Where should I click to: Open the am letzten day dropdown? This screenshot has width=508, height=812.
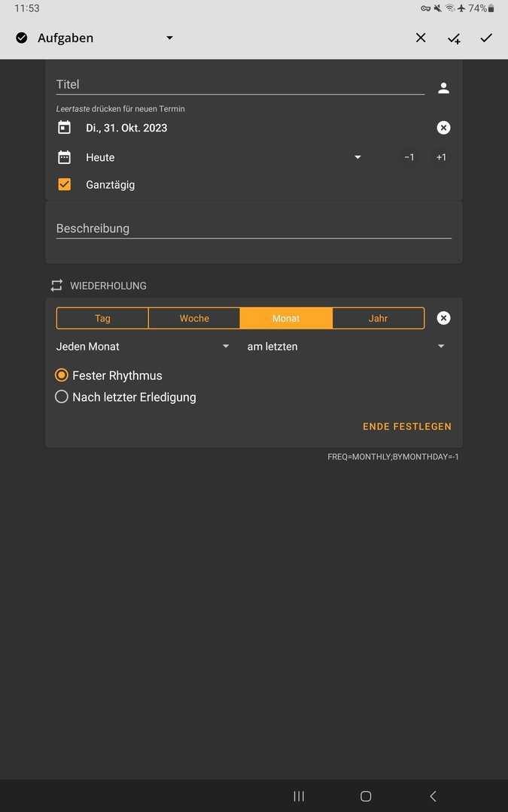tap(345, 347)
